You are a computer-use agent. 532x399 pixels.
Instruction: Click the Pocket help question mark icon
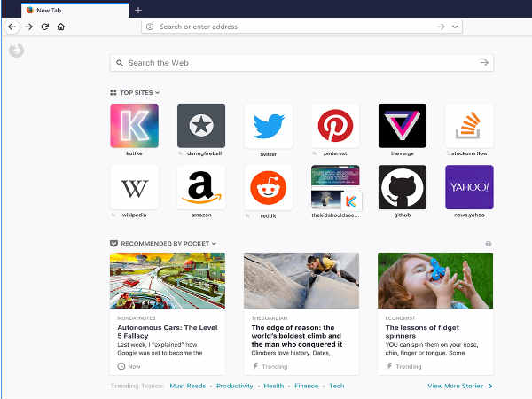[489, 243]
